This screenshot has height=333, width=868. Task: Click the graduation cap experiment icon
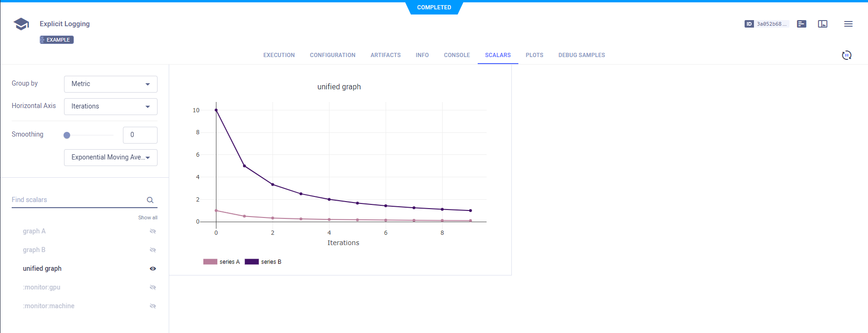point(21,24)
